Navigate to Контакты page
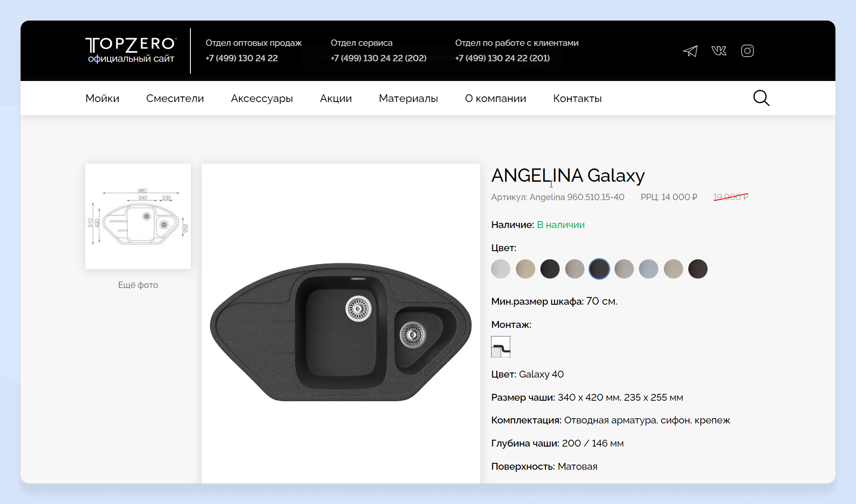The width and height of the screenshot is (856, 504). (x=577, y=99)
